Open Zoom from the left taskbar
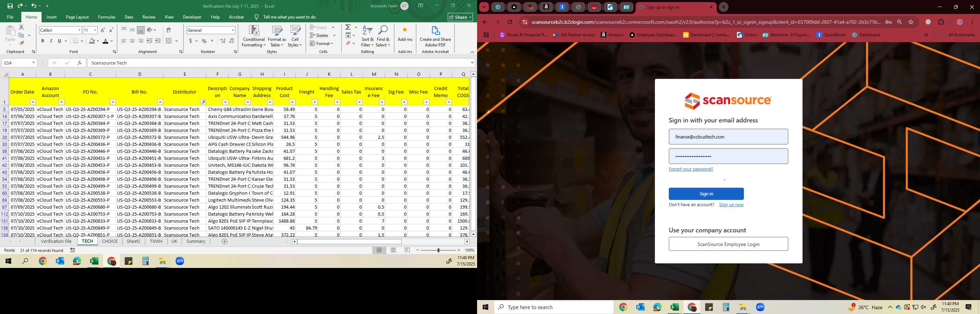Viewport: 980px width, 314px height. pyautogui.click(x=180, y=261)
